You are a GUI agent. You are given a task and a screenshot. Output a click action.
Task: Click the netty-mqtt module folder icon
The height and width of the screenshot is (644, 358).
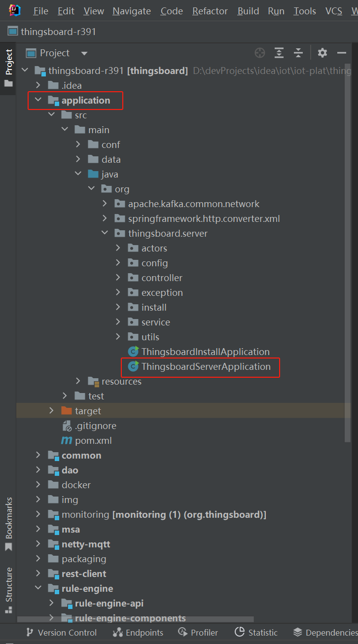pyautogui.click(x=53, y=544)
